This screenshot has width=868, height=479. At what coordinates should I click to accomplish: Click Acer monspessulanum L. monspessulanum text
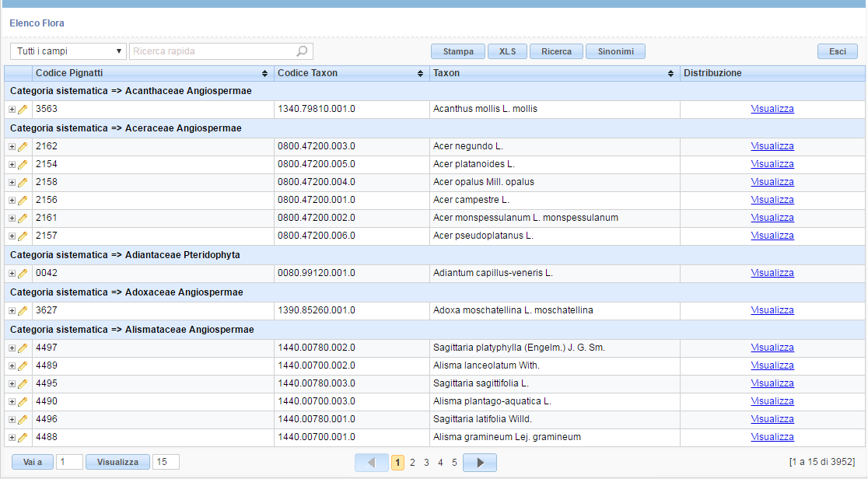click(525, 218)
